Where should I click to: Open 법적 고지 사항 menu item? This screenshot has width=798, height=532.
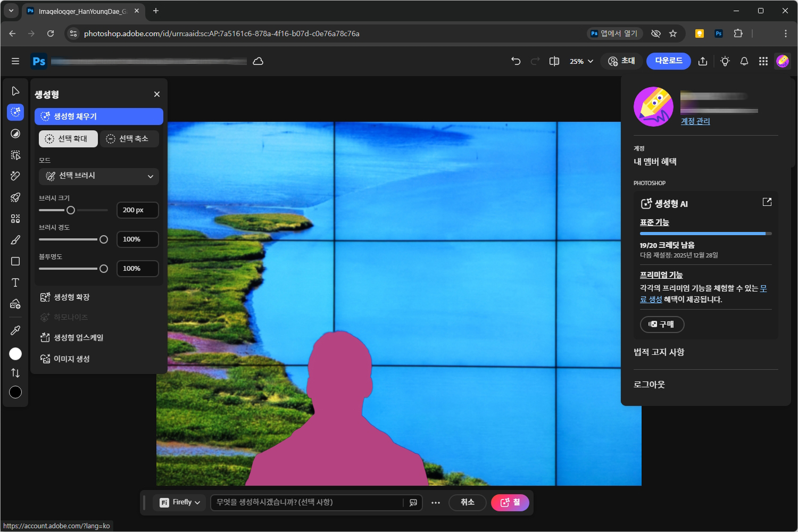(659, 352)
